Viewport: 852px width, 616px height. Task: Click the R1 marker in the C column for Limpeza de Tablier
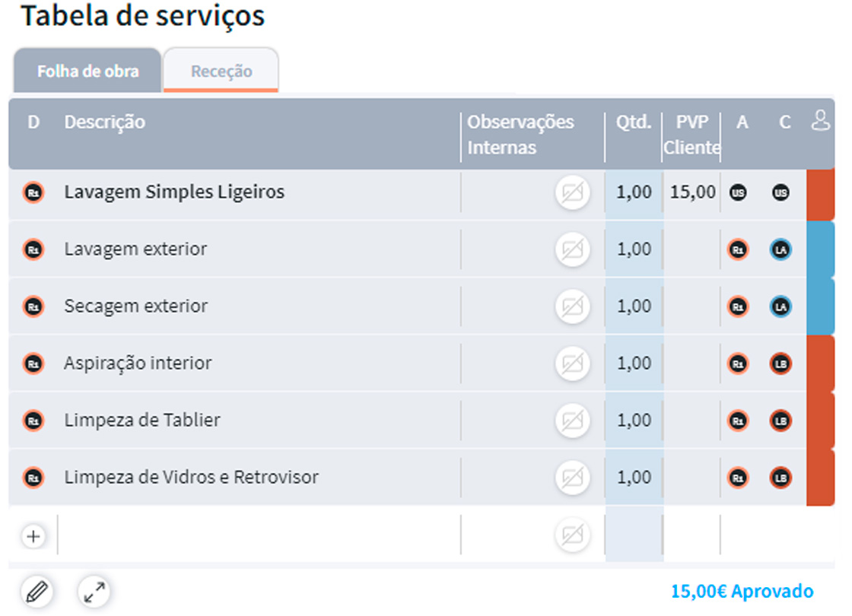tap(737, 420)
